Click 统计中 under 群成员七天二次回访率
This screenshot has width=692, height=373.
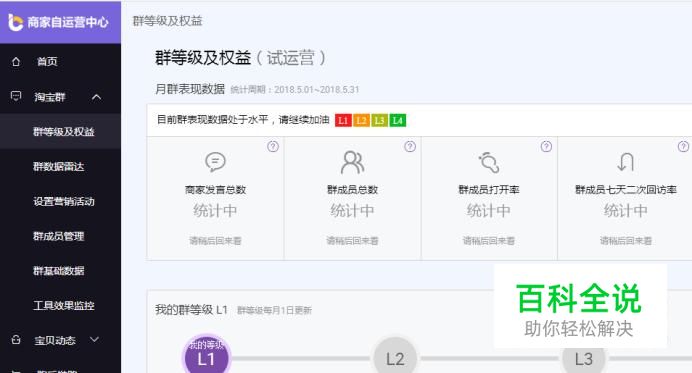coord(626,211)
